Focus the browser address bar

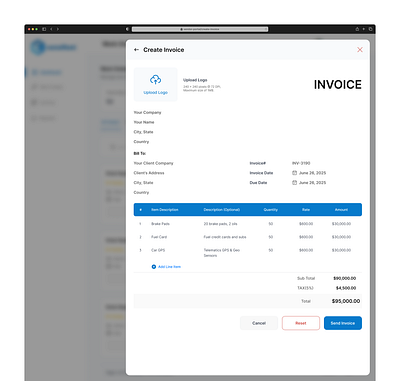(200, 29)
